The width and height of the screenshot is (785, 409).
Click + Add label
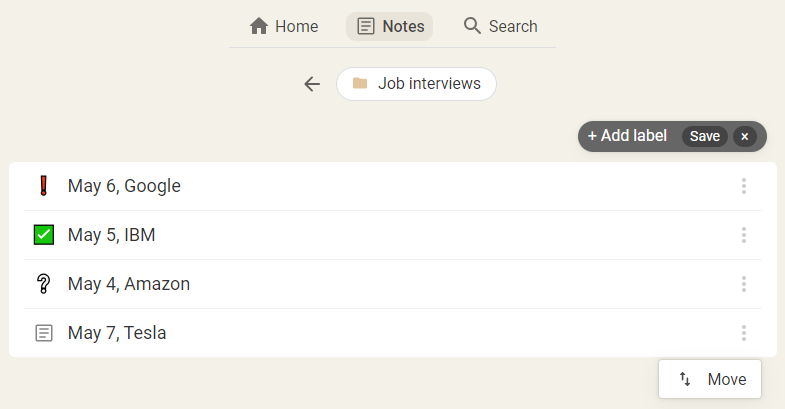(627, 136)
